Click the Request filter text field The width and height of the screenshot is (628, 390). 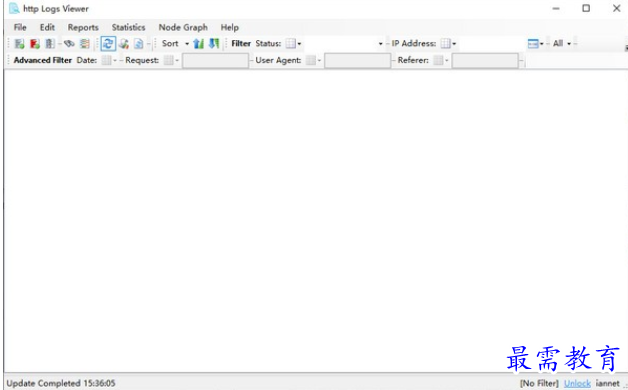(x=215, y=60)
